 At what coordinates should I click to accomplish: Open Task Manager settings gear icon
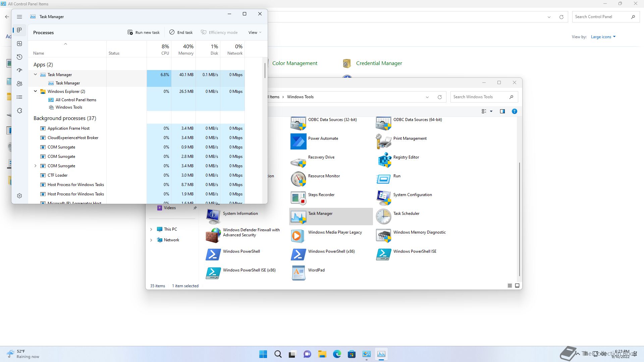pyautogui.click(x=19, y=196)
